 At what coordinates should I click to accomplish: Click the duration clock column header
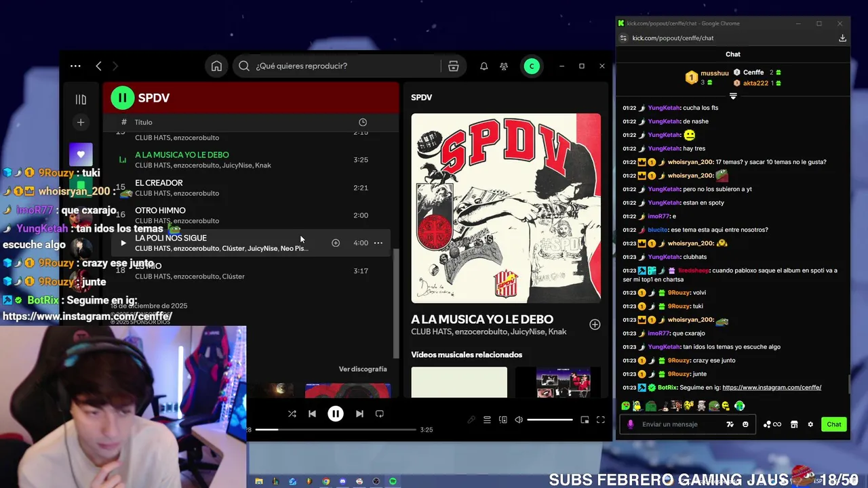(x=363, y=122)
